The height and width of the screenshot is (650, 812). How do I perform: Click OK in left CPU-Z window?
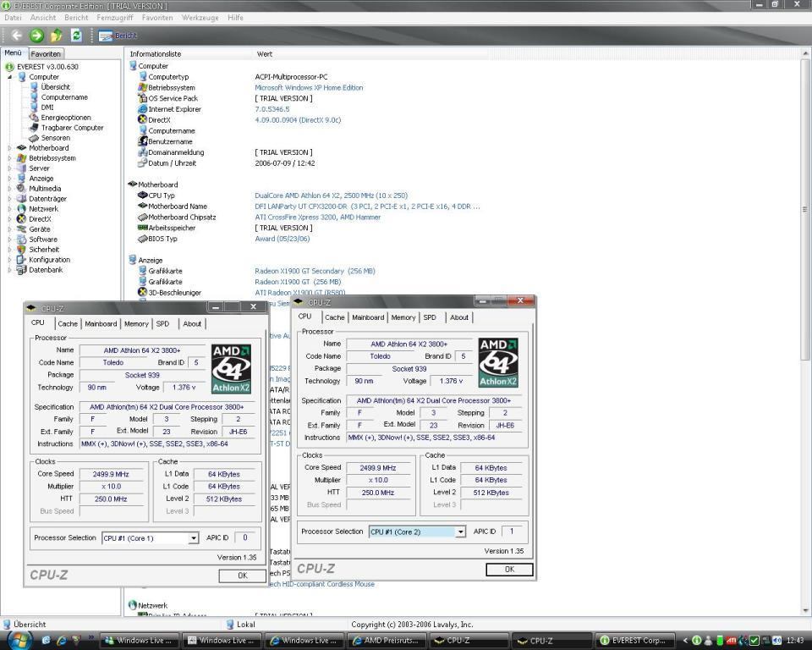pyautogui.click(x=243, y=576)
